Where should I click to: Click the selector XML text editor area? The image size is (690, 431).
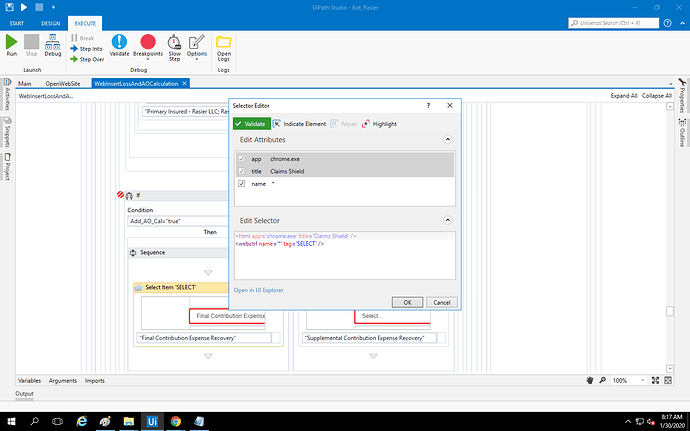(345, 255)
